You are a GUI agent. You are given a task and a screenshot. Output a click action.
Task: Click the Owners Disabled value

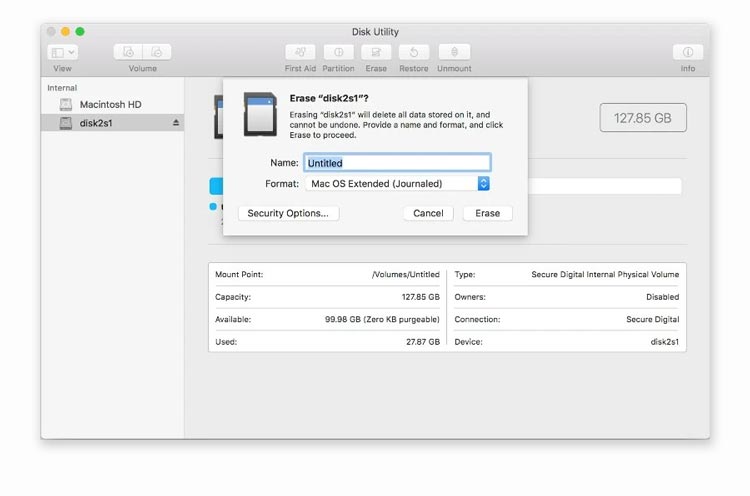click(662, 297)
